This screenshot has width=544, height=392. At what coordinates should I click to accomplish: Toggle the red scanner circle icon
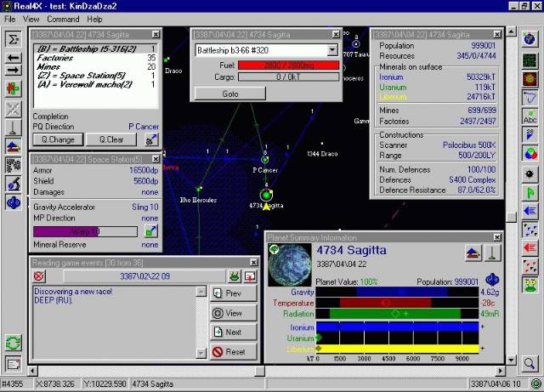click(530, 79)
